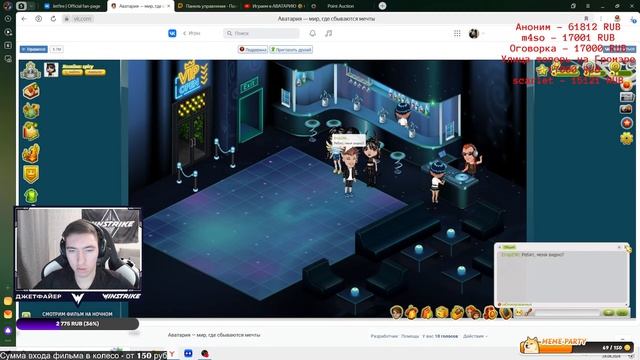Screen dimensions: 640x360
Task: Click the blue Discord-like taskbar icon
Action: point(188,353)
